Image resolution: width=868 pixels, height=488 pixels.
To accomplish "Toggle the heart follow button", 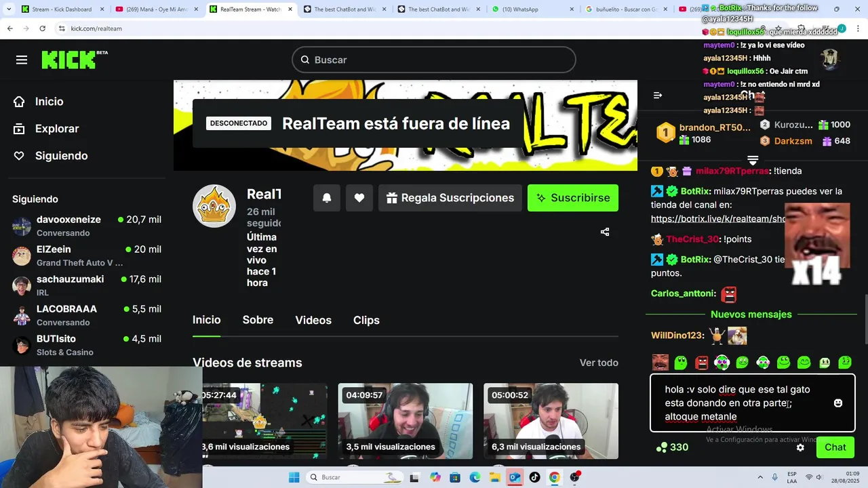I will pos(359,198).
